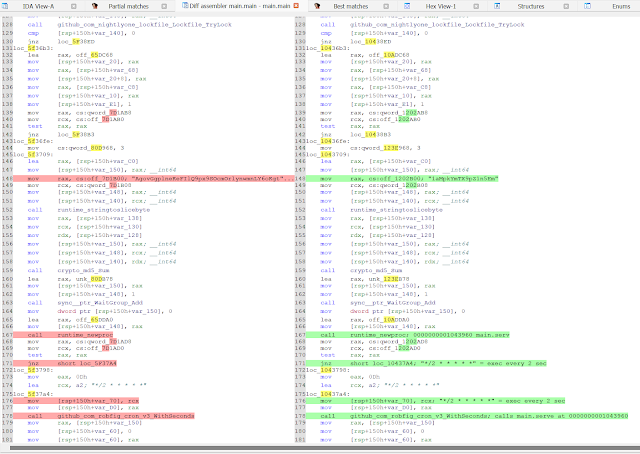Switch to the IDA View-A tab
The height and width of the screenshot is (454, 640).
click(38, 6)
